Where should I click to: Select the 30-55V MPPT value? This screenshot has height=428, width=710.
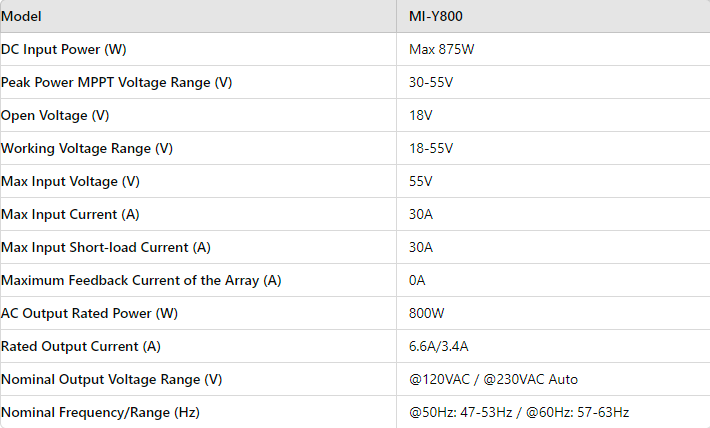[x=431, y=82]
